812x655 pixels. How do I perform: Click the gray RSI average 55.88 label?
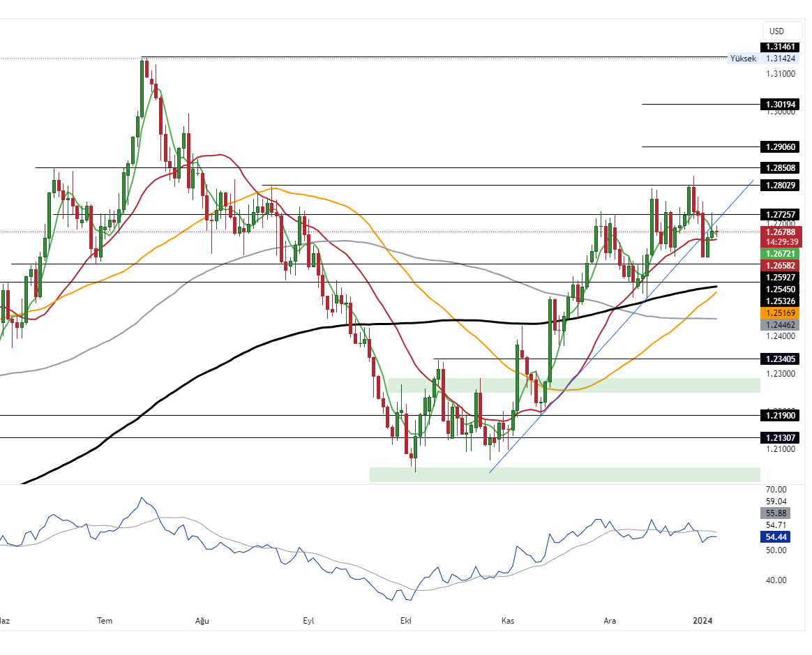pyautogui.click(x=776, y=513)
